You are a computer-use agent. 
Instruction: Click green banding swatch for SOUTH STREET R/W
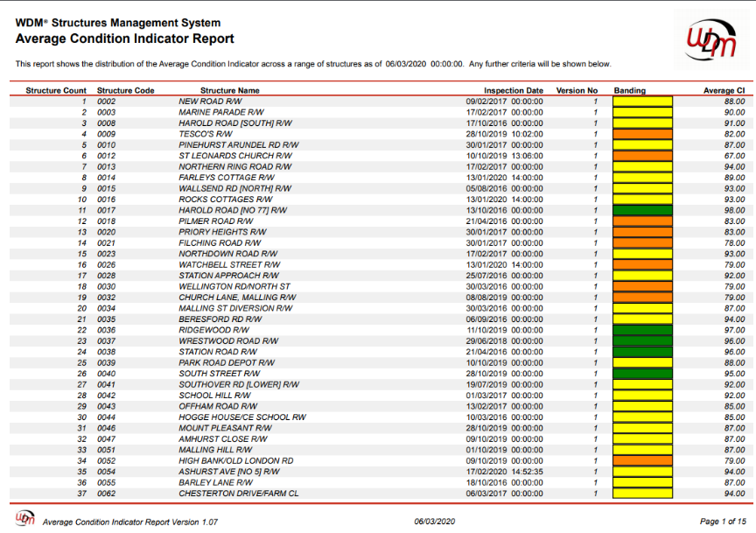coord(642,374)
